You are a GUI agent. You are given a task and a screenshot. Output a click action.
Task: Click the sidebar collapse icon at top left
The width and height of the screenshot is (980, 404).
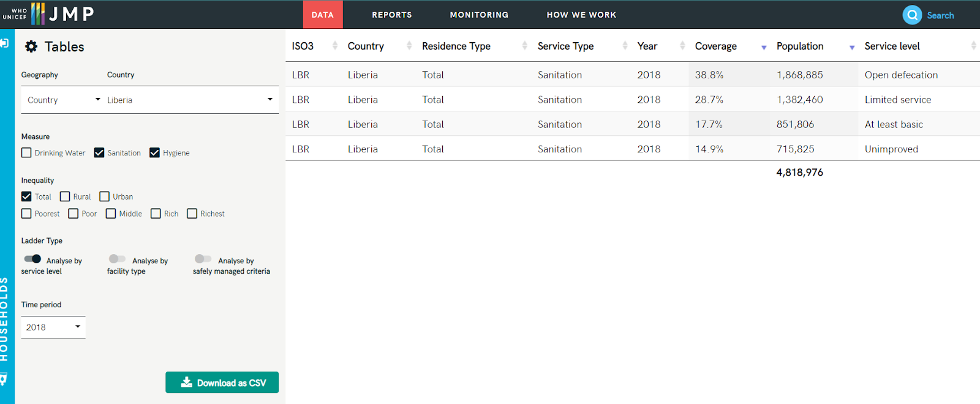coord(4,43)
